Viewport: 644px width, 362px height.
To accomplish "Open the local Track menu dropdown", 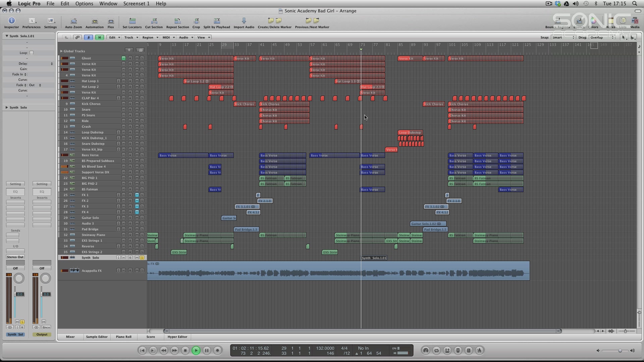I will coord(131,38).
